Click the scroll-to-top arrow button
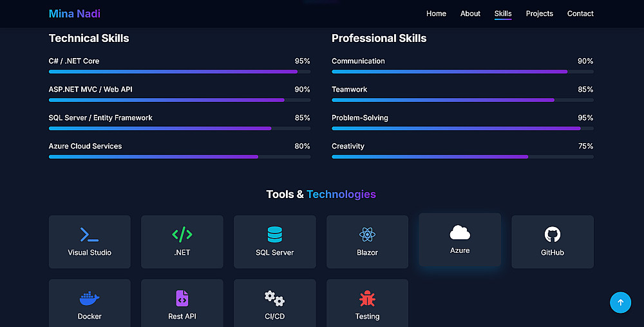The width and height of the screenshot is (644, 327). coord(620,302)
